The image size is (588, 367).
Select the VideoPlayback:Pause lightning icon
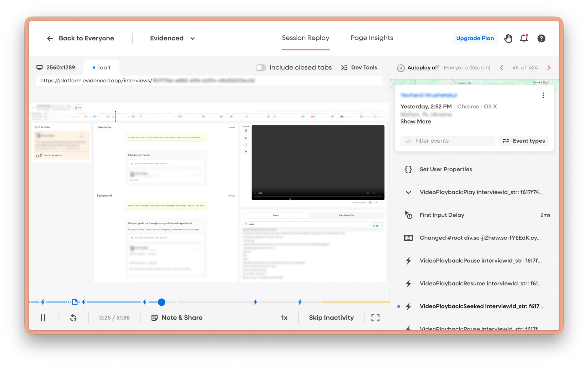click(x=408, y=261)
